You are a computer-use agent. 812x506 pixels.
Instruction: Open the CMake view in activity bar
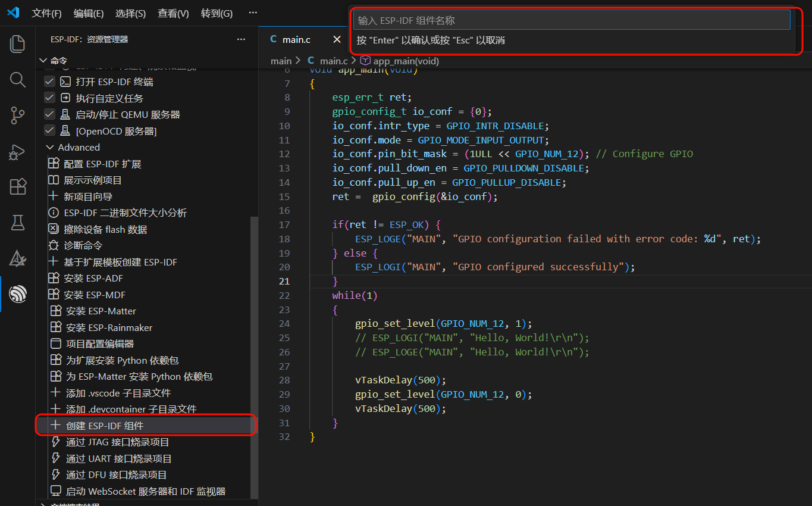[x=18, y=258]
